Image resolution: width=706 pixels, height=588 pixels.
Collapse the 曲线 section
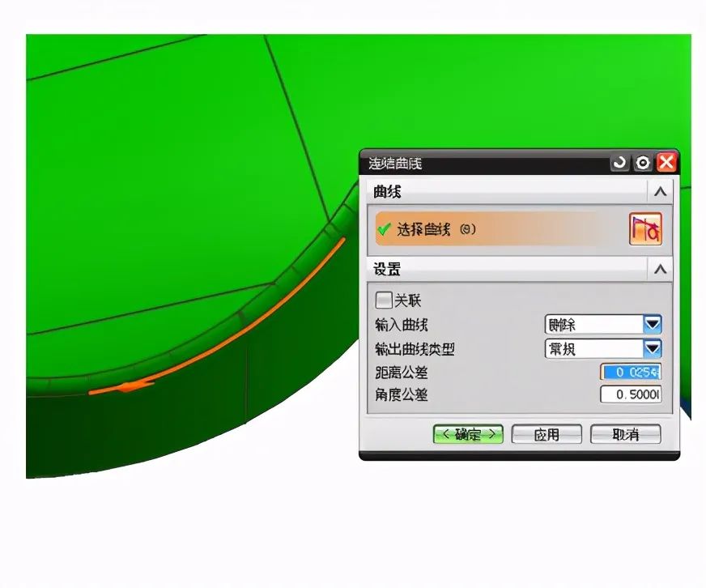click(660, 192)
